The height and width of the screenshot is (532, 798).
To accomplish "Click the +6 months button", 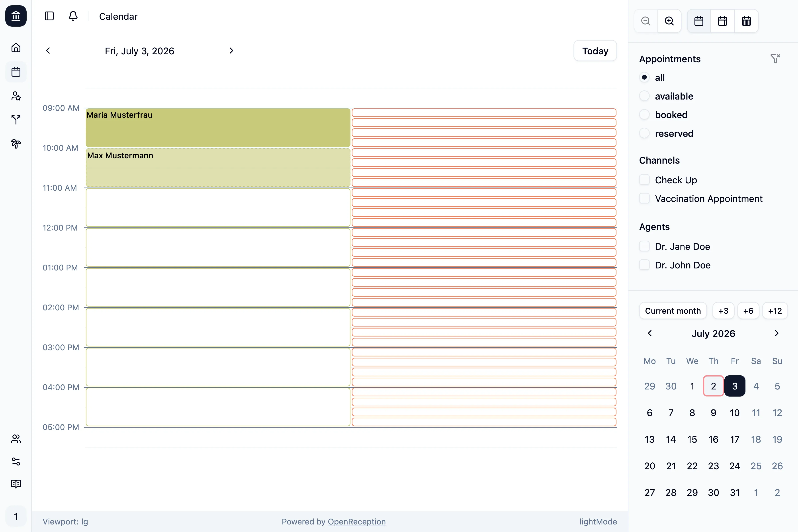I will click(748, 311).
